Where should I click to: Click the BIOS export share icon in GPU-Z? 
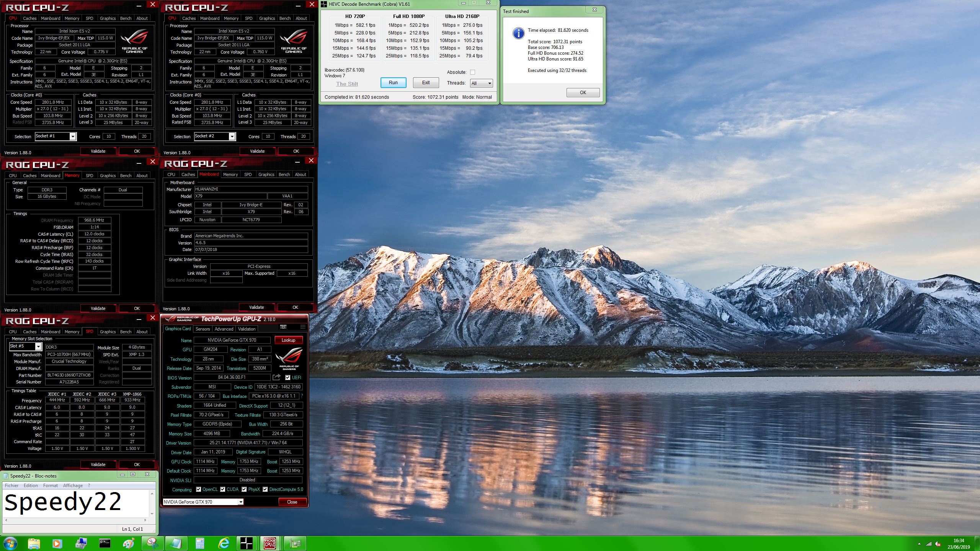[277, 377]
